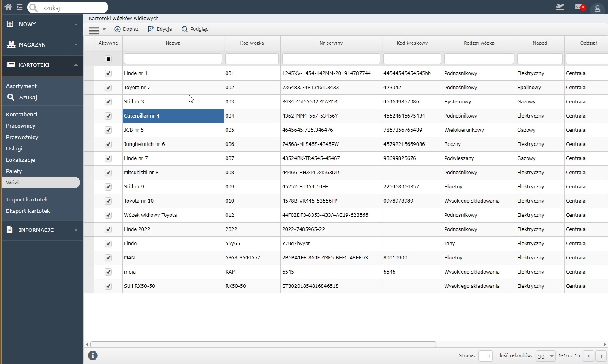Go to previous page arrow
Screen dimensions: 608x364
coord(589,356)
